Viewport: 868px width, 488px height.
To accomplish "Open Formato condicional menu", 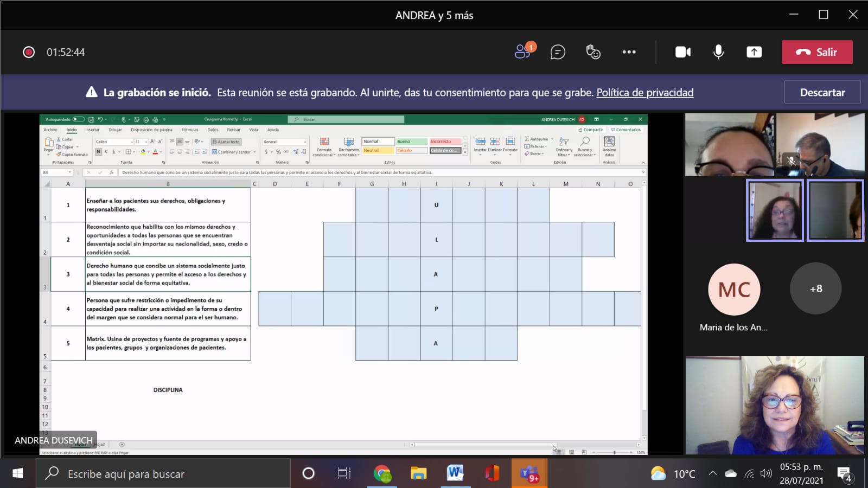I will click(x=324, y=147).
